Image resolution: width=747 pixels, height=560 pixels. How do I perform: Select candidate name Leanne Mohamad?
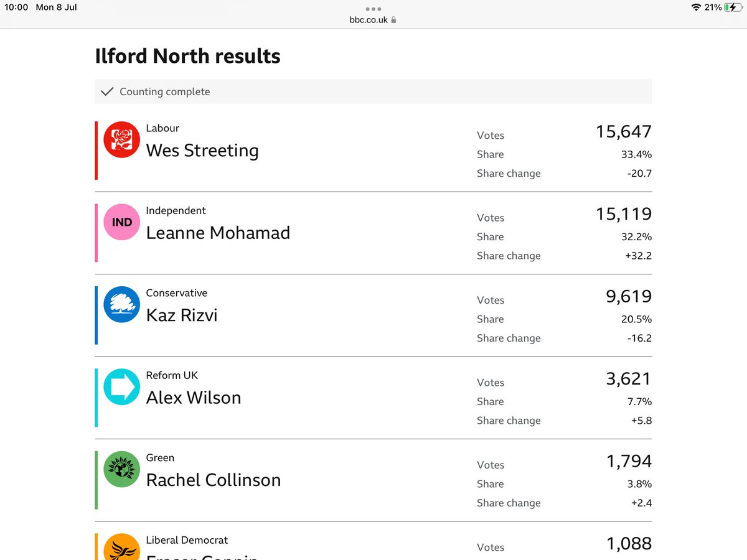click(x=218, y=233)
